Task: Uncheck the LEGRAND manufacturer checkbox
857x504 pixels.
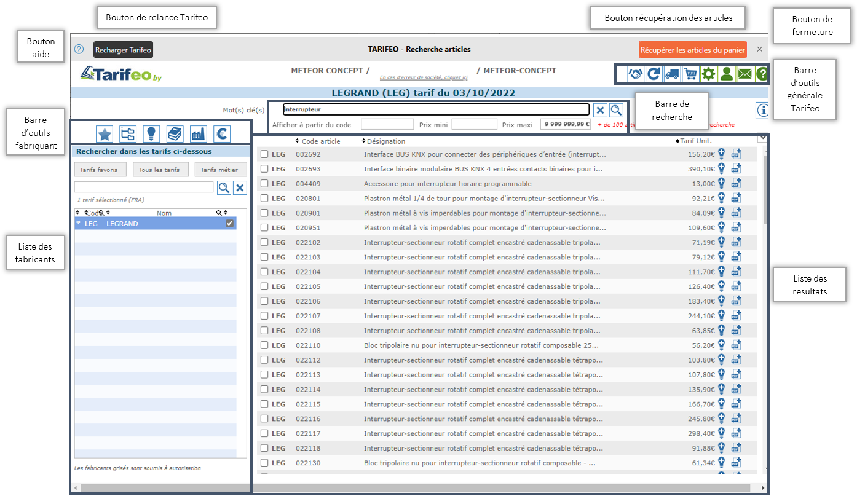Action: click(229, 224)
